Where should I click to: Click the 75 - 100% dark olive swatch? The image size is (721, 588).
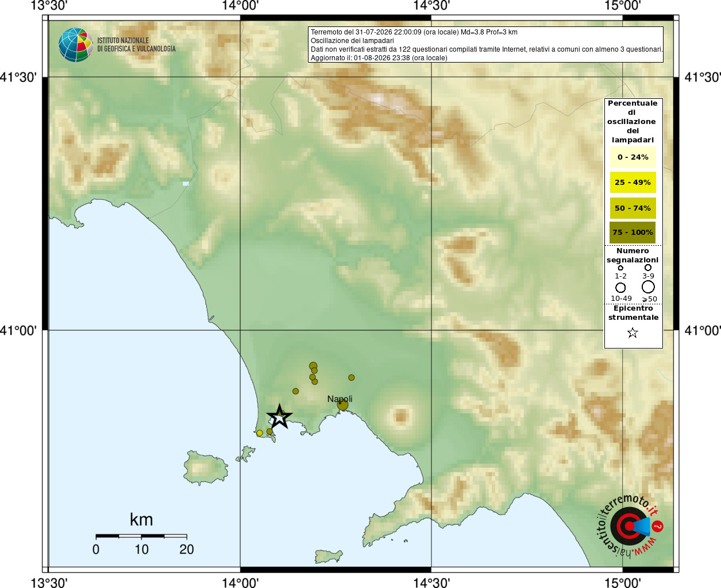(x=633, y=233)
